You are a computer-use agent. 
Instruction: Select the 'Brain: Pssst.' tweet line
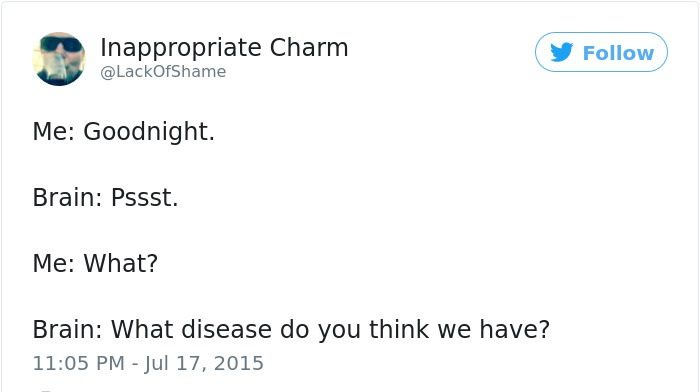[105, 198]
